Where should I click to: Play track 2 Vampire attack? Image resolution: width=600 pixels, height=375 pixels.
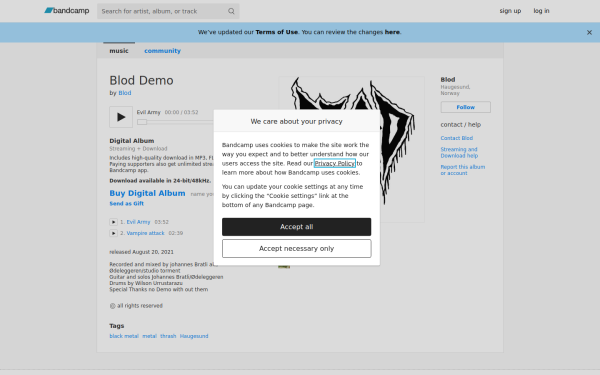pos(113,233)
